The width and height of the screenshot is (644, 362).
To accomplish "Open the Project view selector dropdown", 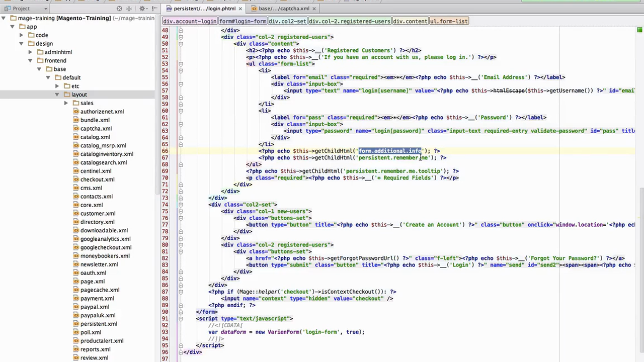I will [45, 8].
